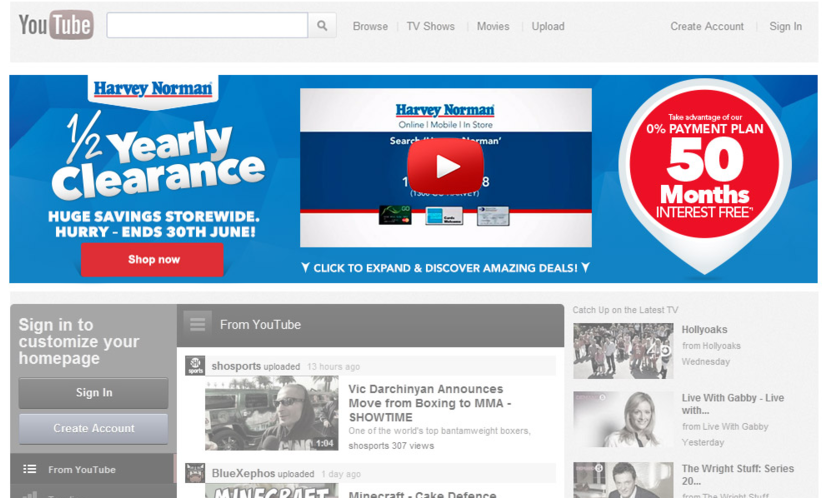The width and height of the screenshot is (828, 498).
Task: Open the Upload page
Action: pos(548,27)
